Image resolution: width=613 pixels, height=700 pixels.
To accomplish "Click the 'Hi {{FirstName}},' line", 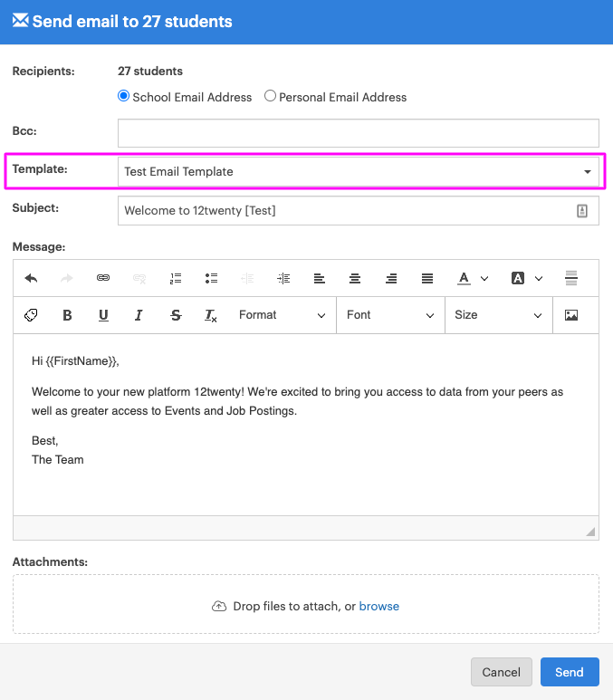I will click(x=75, y=361).
